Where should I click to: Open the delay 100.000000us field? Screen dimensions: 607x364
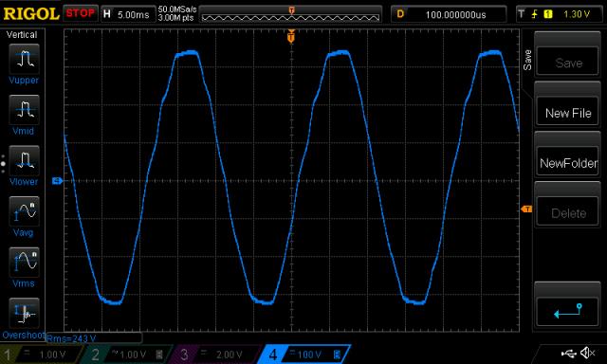click(449, 14)
